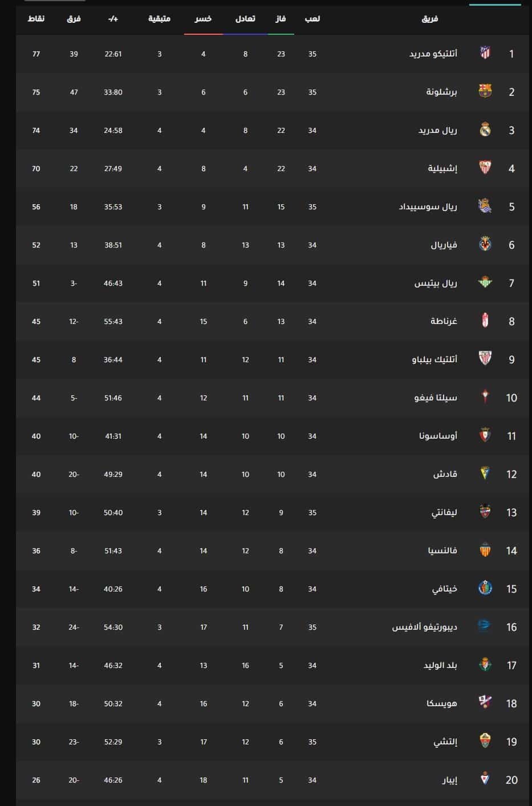532x806 pixels.
Task: Click the Eibar club crest
Action: tap(485, 779)
